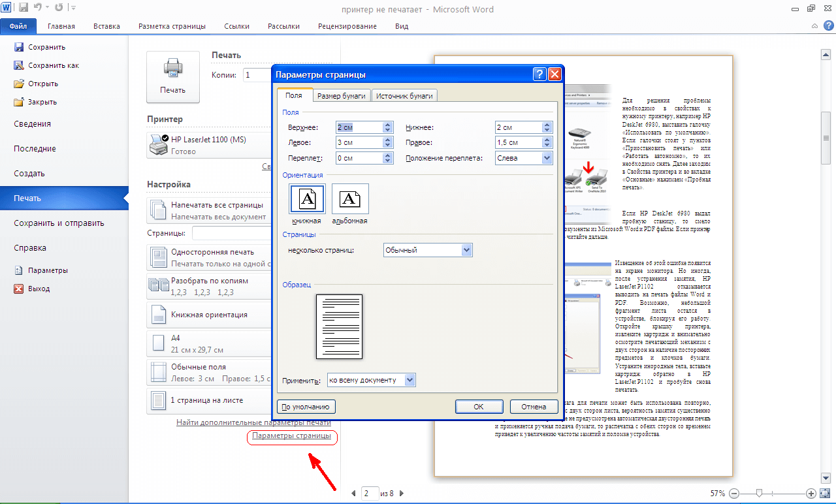Click the Save icon in the sidebar

(x=19, y=47)
